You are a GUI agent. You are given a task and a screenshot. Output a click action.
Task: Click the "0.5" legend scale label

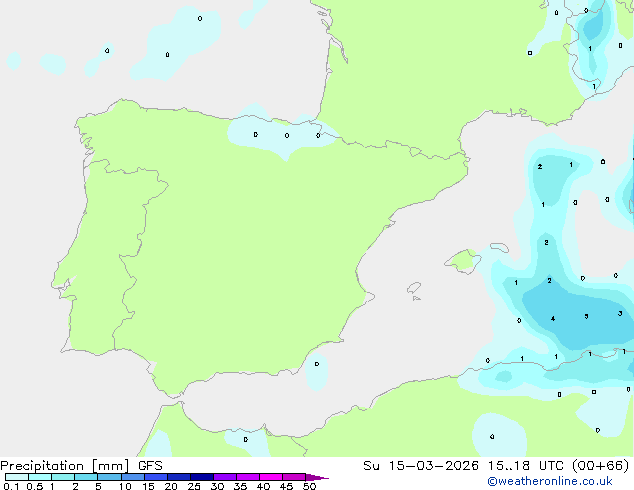tap(35, 486)
